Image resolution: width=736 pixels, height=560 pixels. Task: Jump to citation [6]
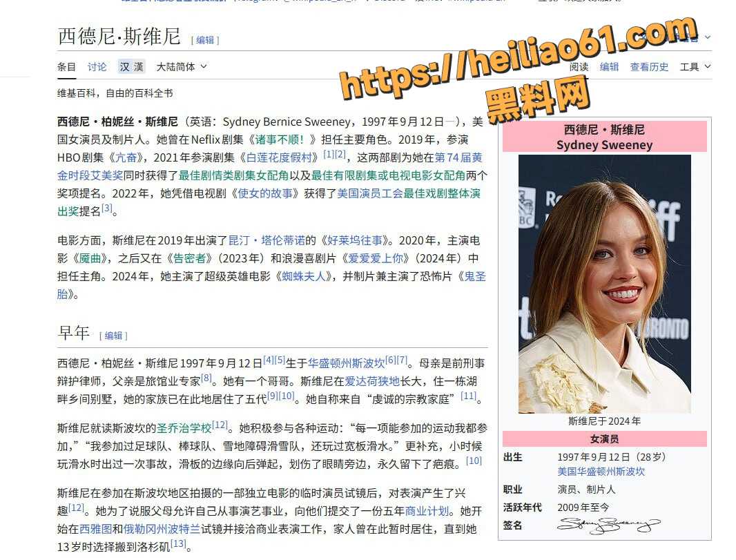click(391, 360)
